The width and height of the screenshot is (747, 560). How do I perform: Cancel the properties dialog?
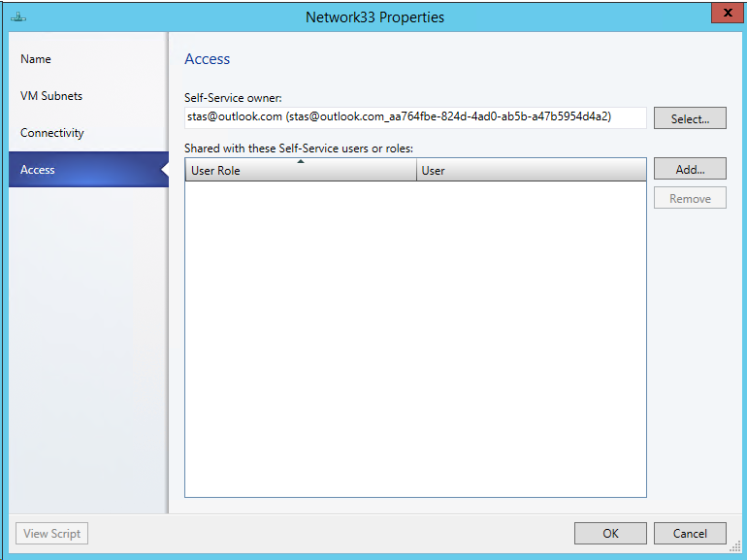[690, 533]
